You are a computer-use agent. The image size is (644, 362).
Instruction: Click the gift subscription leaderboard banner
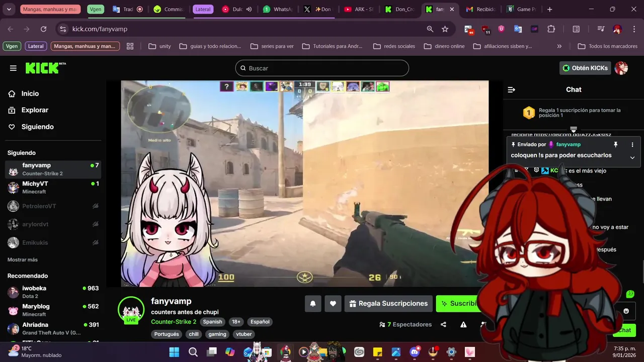point(574,113)
